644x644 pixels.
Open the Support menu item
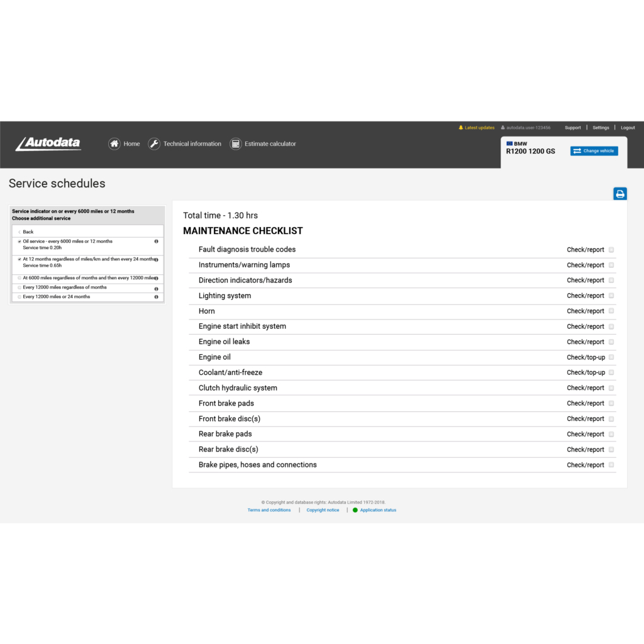coord(572,128)
